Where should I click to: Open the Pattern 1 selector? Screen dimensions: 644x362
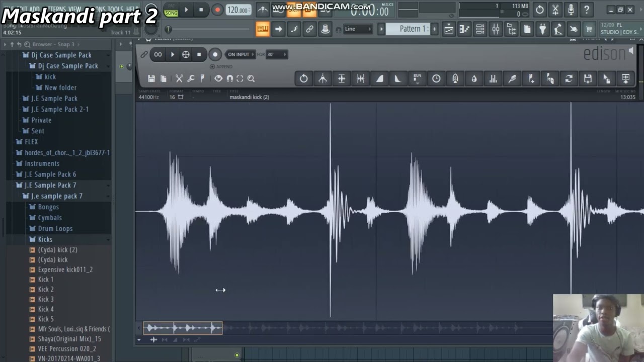(412, 29)
